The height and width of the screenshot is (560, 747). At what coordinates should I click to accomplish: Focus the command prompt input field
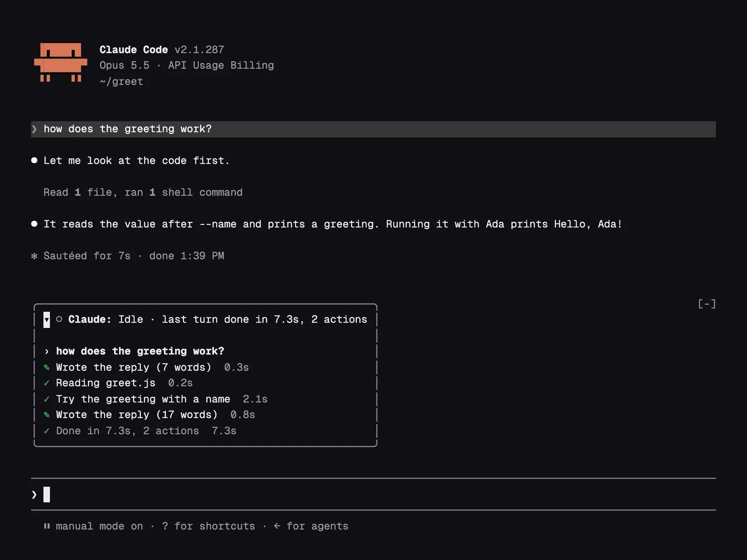pyautogui.click(x=373, y=494)
